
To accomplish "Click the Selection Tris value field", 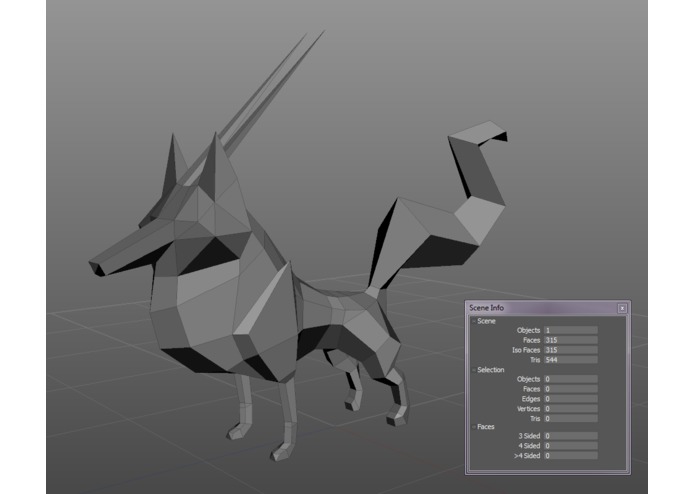I will (570, 418).
